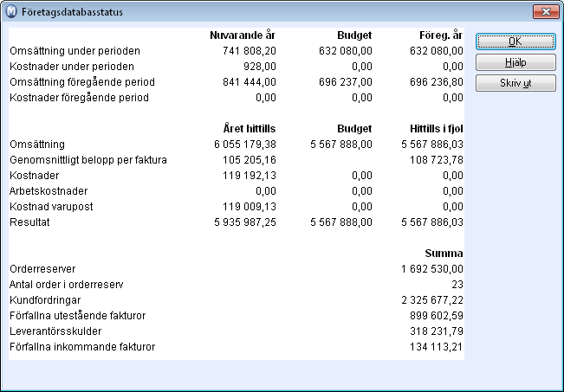
Task: Click the budget value 696 237,00
Action: 346,82
